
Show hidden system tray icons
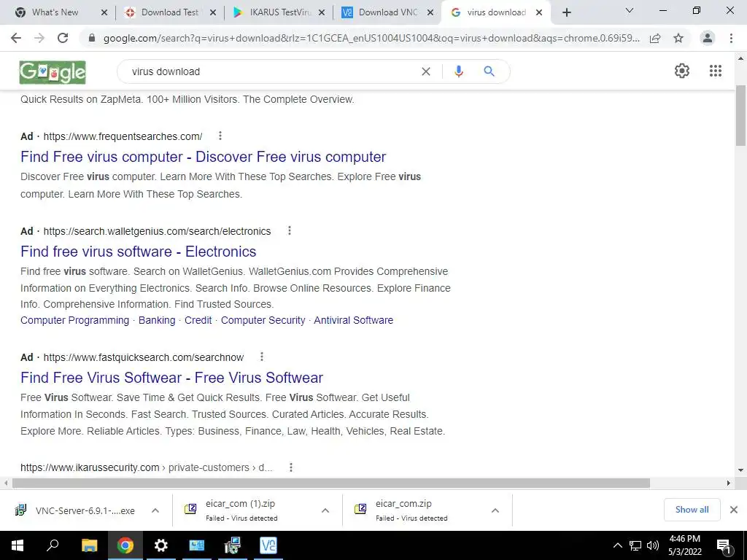[617, 545]
